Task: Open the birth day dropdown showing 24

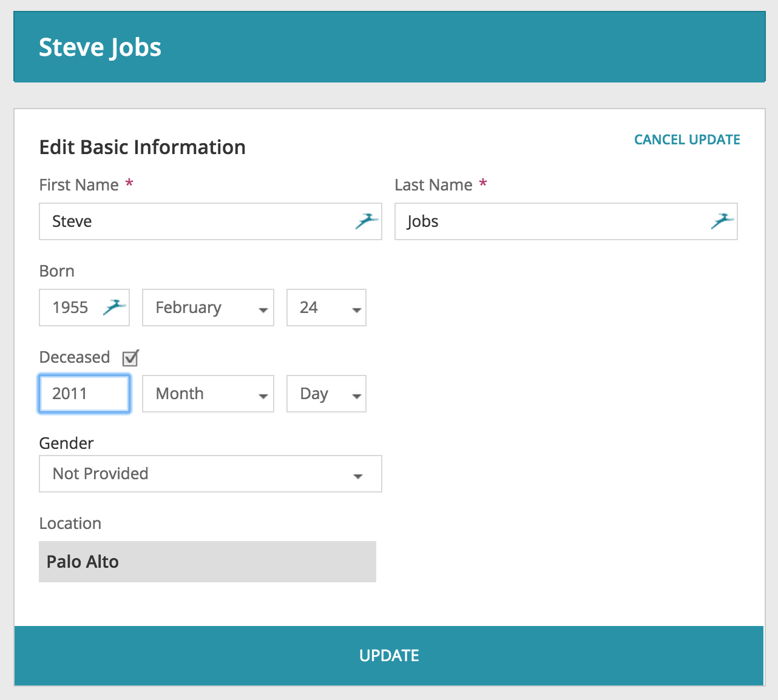Action: click(326, 308)
